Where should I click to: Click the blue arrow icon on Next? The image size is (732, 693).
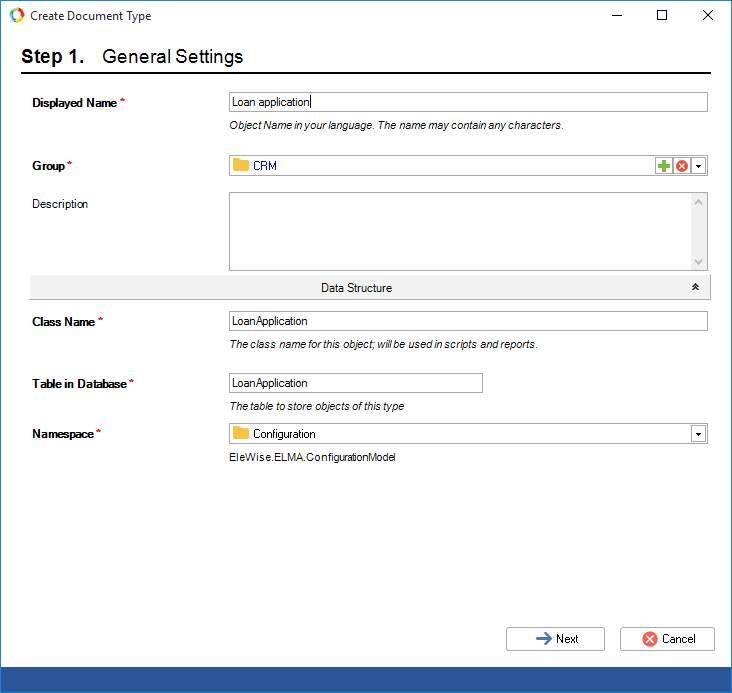tap(544, 639)
